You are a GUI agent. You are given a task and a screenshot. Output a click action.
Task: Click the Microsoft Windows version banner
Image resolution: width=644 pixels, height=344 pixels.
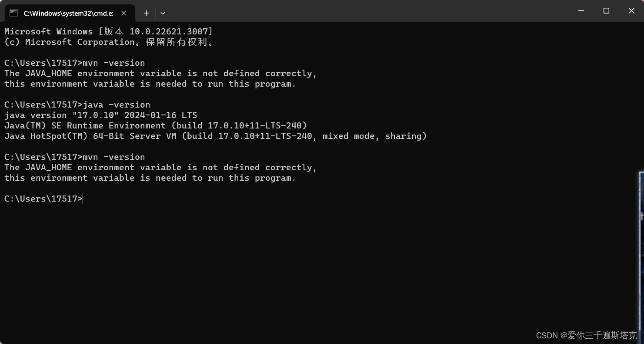(x=108, y=31)
